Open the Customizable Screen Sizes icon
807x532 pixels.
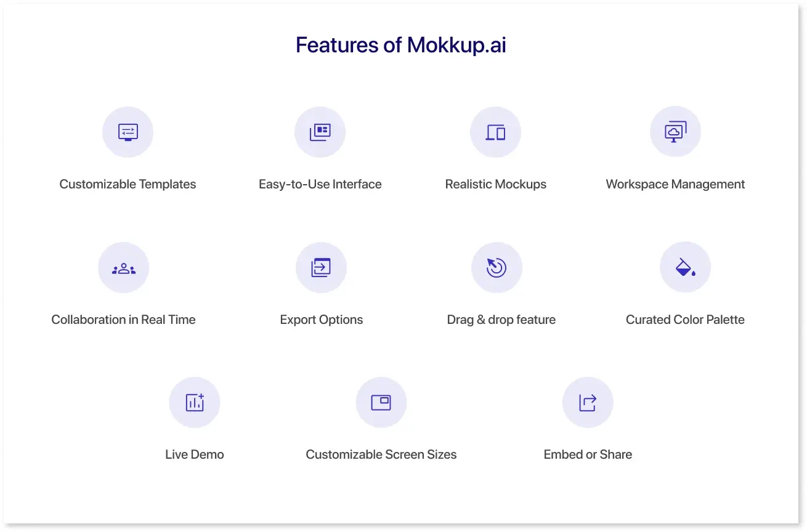(x=381, y=403)
